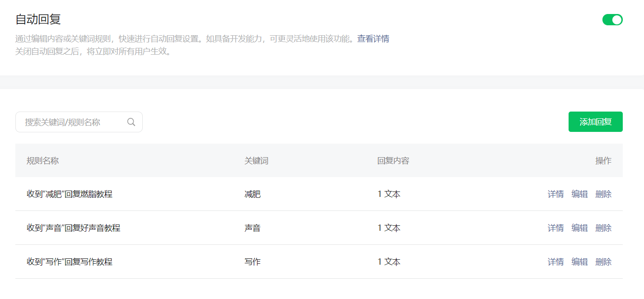Screen dimensions: 644x299
Task: Click the 关键词 column header
Action: coord(257,161)
